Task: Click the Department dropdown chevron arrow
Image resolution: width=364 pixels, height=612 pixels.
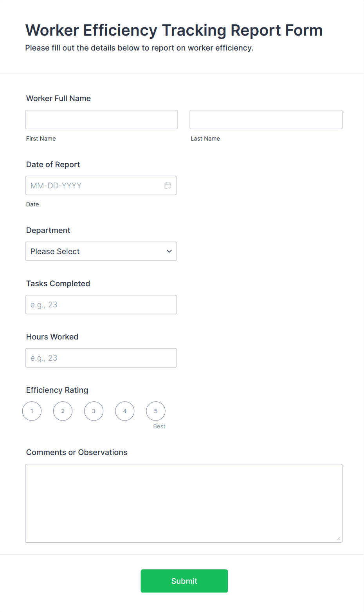Action: 169,251
